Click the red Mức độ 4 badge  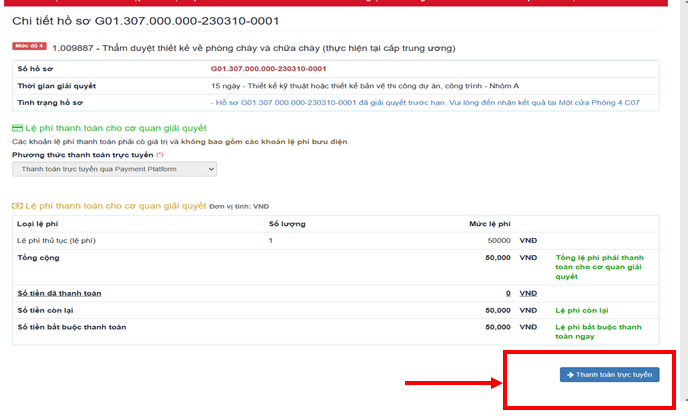(29, 46)
